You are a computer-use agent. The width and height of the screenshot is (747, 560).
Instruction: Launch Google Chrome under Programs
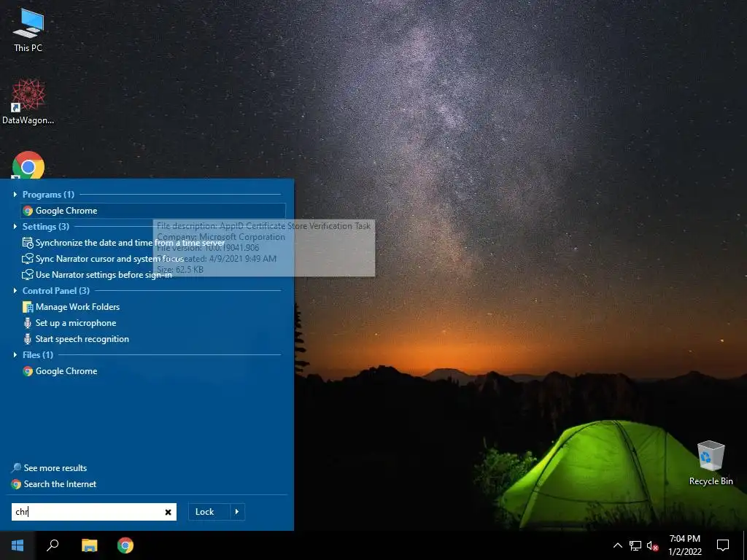153,211
